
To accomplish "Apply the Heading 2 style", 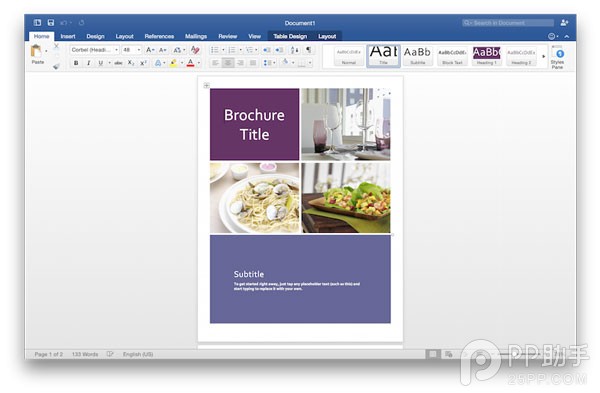I will coord(521,56).
